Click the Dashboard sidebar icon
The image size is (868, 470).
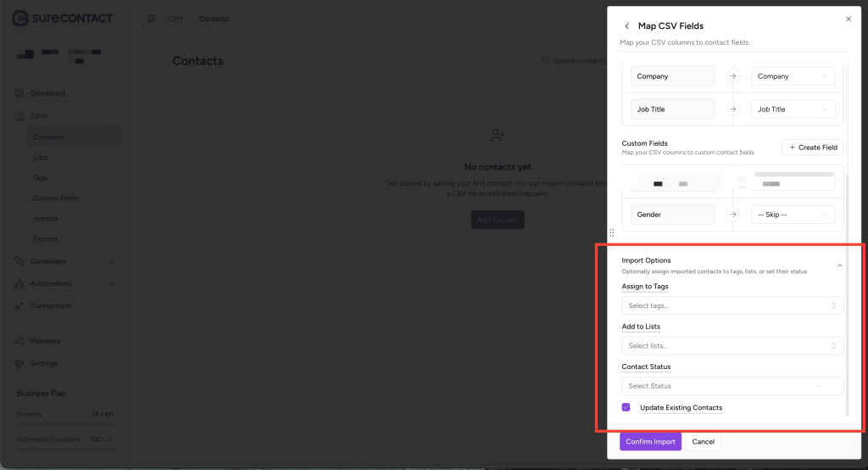[x=19, y=93]
